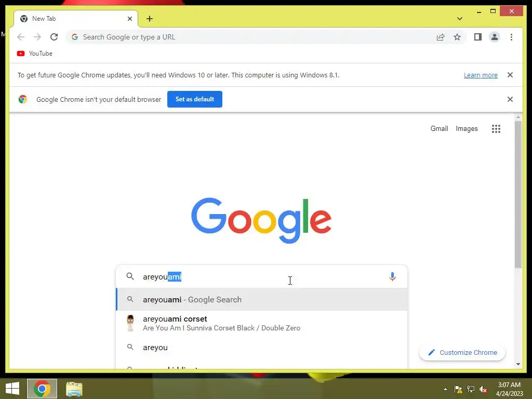Focus the address bar

[x=251, y=37]
